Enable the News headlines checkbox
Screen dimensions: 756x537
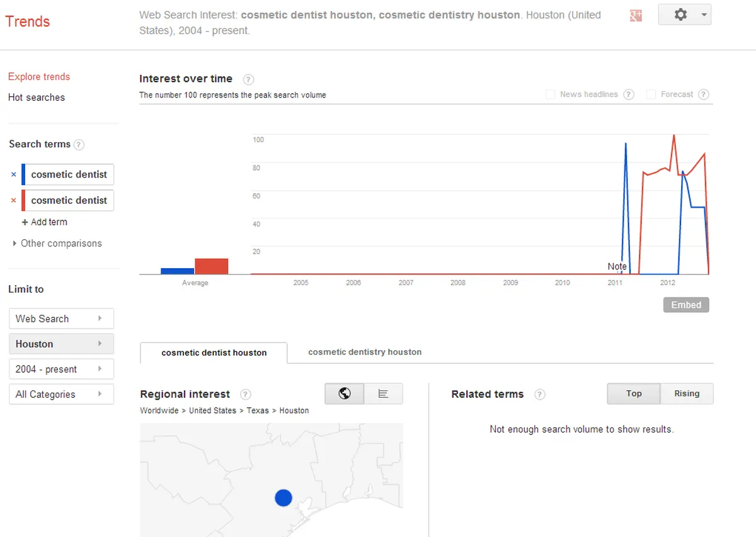click(x=550, y=94)
